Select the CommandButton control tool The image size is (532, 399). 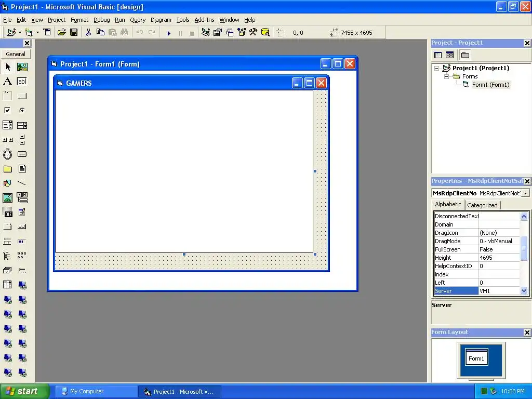pyautogui.click(x=22, y=96)
